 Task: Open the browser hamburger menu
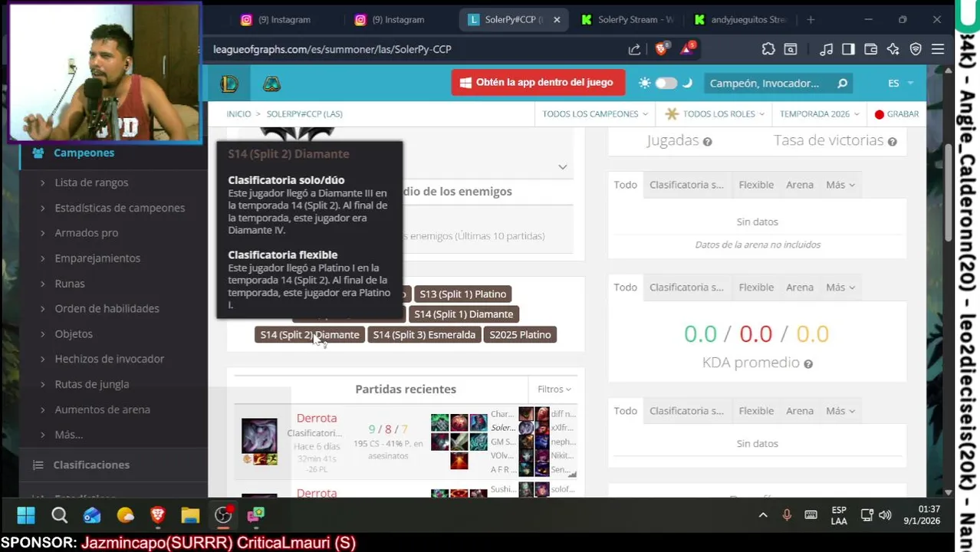click(x=937, y=49)
